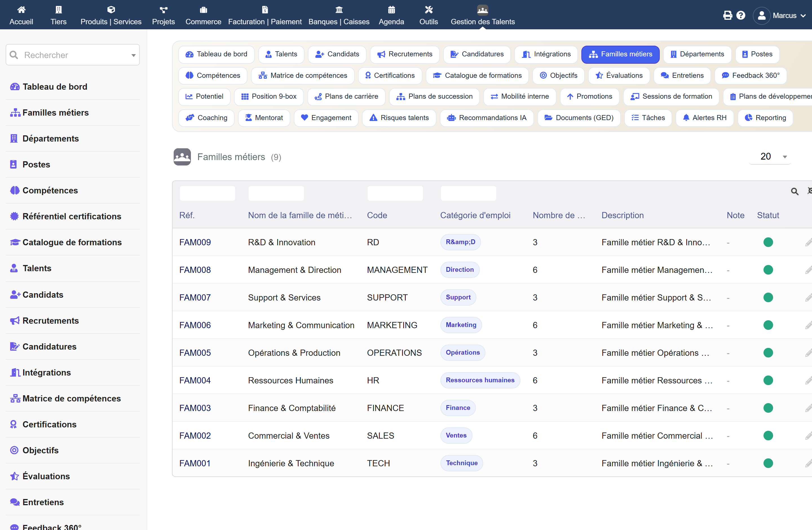Screen dimensions: 812x530
Task: Click the Commerce briefcase icon
Action: click(203, 10)
